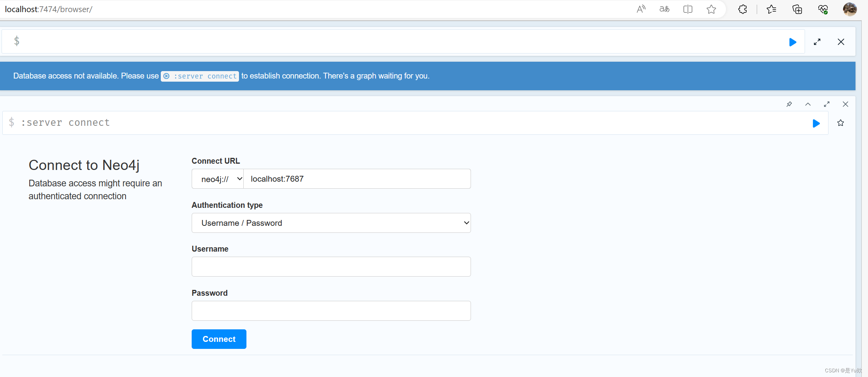Close the server connect frame

[x=845, y=104]
